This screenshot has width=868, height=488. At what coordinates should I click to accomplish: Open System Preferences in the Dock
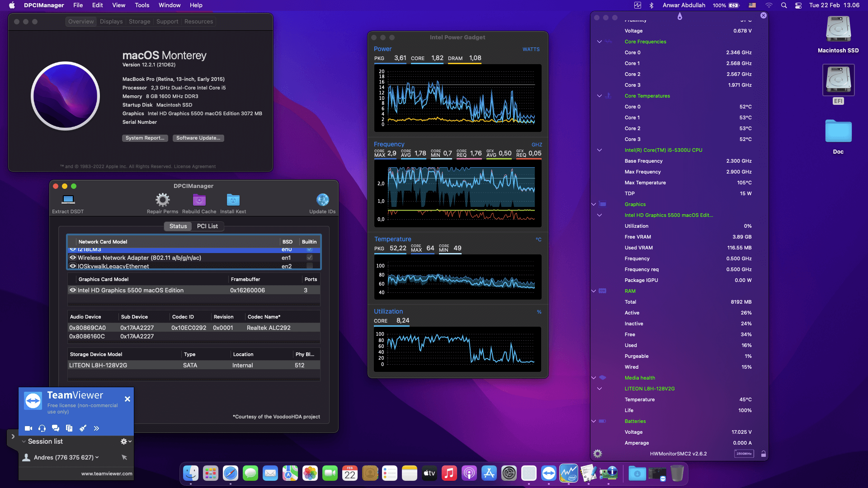click(509, 474)
